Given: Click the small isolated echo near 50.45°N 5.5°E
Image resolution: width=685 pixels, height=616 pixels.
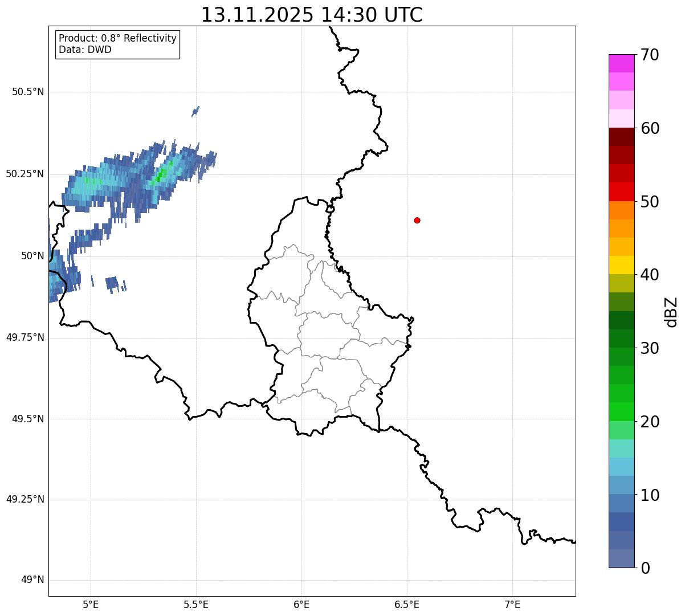Looking at the screenshot, I should pos(195,111).
